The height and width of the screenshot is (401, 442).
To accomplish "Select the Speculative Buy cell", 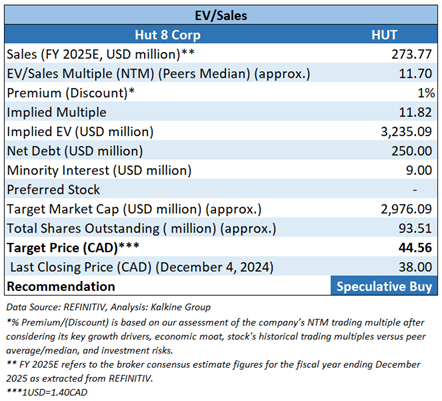I will 384,286.
